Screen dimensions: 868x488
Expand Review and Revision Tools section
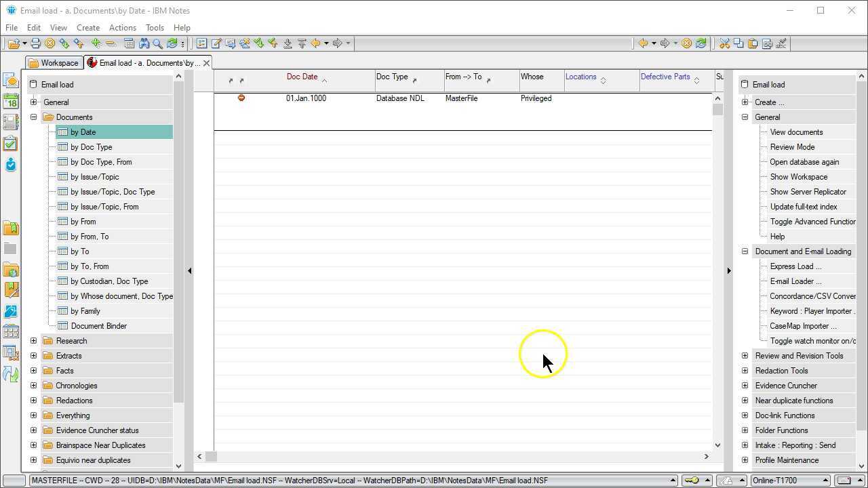pos(745,356)
